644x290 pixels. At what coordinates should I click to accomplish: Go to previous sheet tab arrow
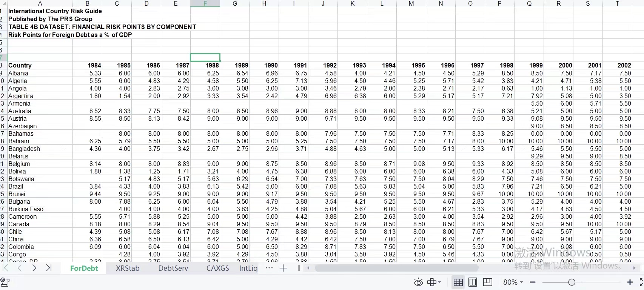20,268
